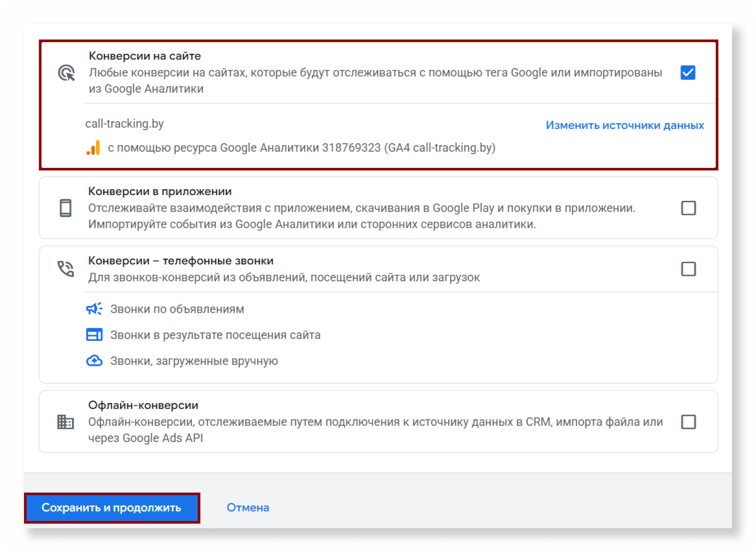The height and width of the screenshot is (552, 756).
Task: Click the website conversions cursor-target icon
Action: pos(66,73)
